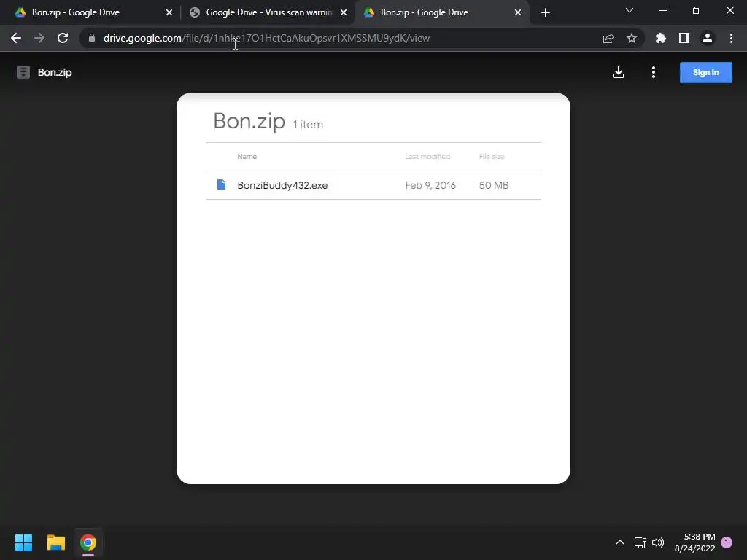Open Chrome three-dot settings menu

point(731,38)
